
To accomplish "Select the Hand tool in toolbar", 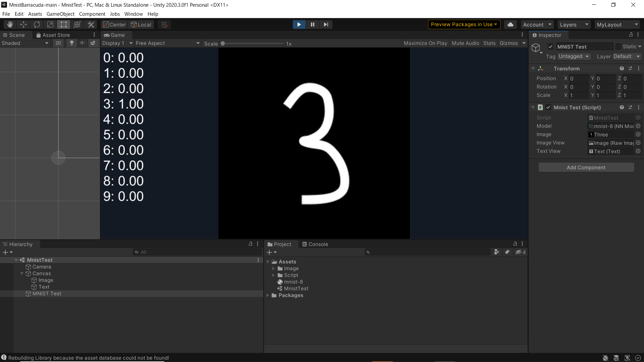I will [10, 24].
